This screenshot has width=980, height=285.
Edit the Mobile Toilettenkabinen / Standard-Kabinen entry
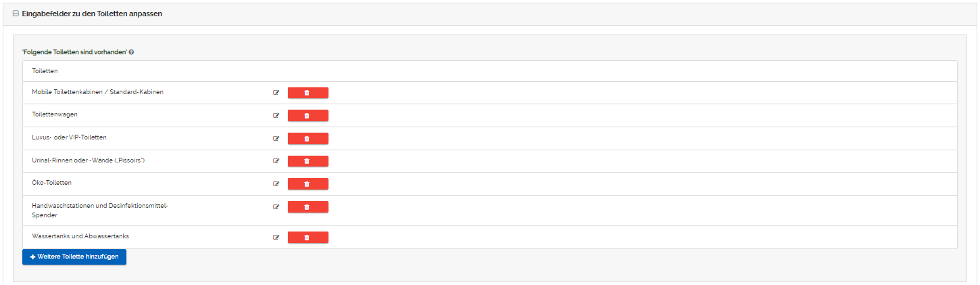[276, 93]
